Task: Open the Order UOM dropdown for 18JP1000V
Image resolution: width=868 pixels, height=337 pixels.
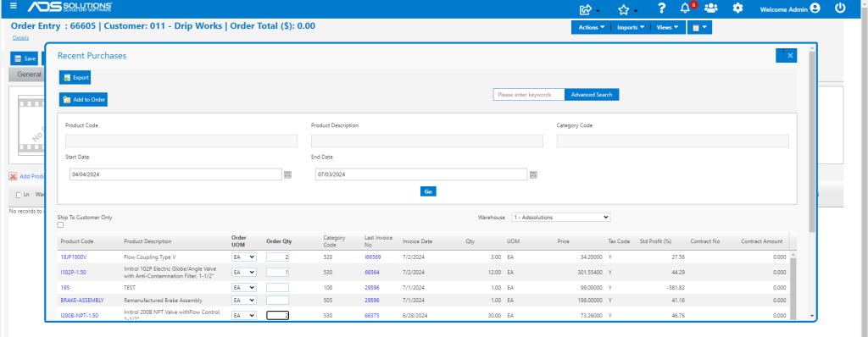Action: [244, 257]
